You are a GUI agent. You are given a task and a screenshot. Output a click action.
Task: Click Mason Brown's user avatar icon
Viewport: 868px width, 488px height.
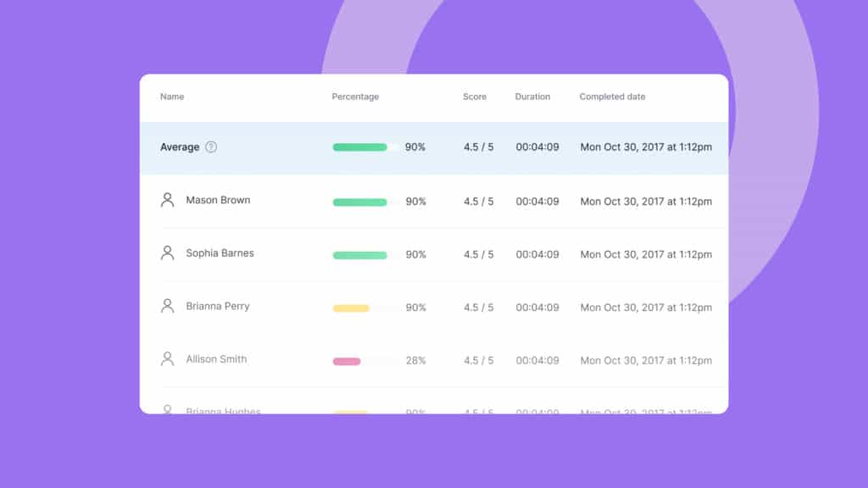point(167,200)
